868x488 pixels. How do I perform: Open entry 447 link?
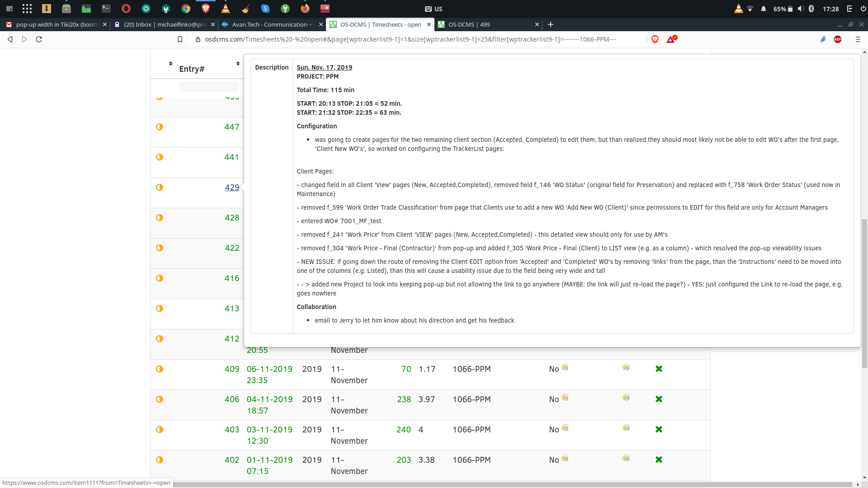(x=232, y=127)
